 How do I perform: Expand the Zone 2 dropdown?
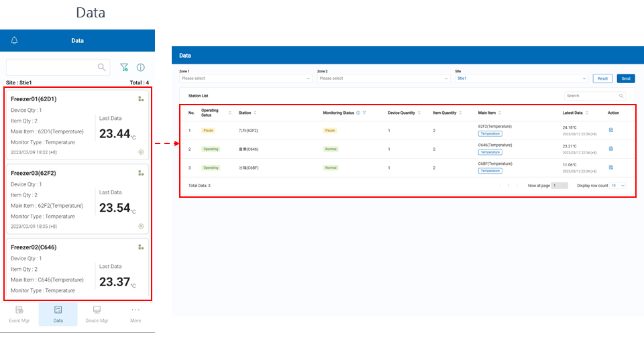[383, 78]
